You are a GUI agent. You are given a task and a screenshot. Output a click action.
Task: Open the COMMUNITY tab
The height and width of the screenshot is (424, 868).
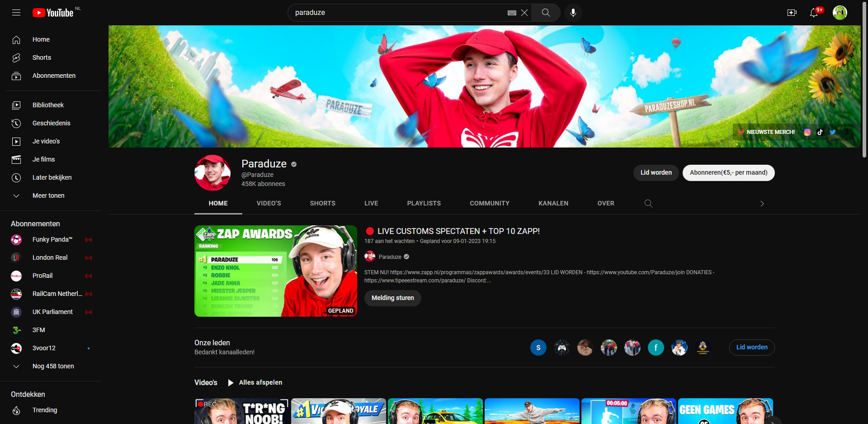(x=489, y=204)
